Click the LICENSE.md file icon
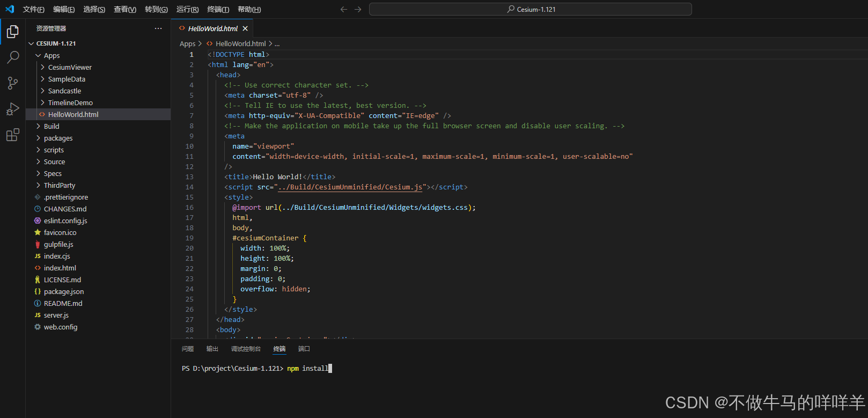Image resolution: width=868 pixels, height=418 pixels. (38, 280)
